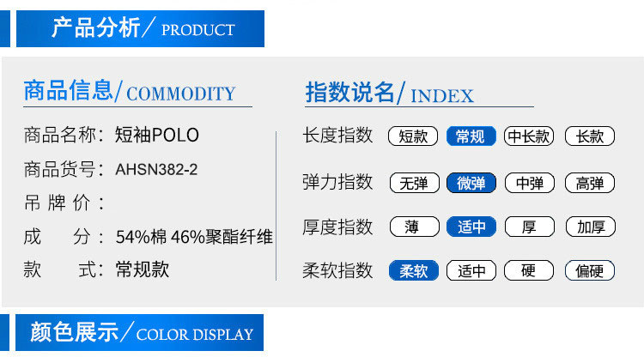The image size is (644, 363).
Task: Select the 柔软 softness option
Action: 414,271
